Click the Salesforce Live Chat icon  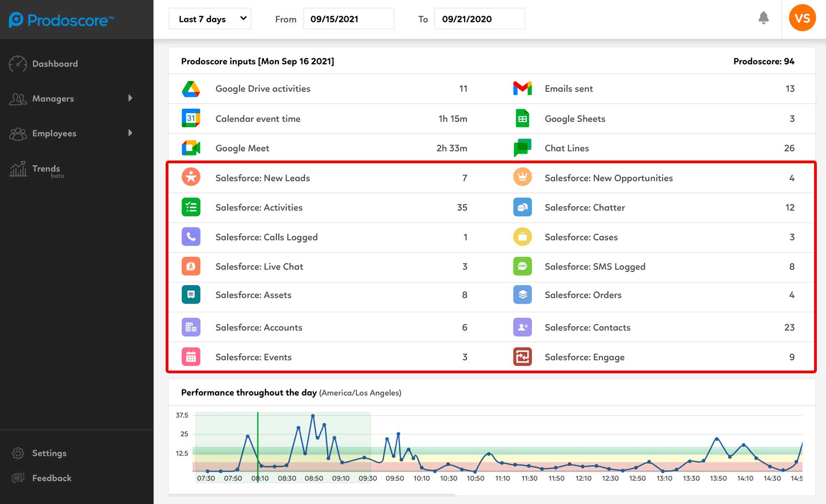(191, 266)
